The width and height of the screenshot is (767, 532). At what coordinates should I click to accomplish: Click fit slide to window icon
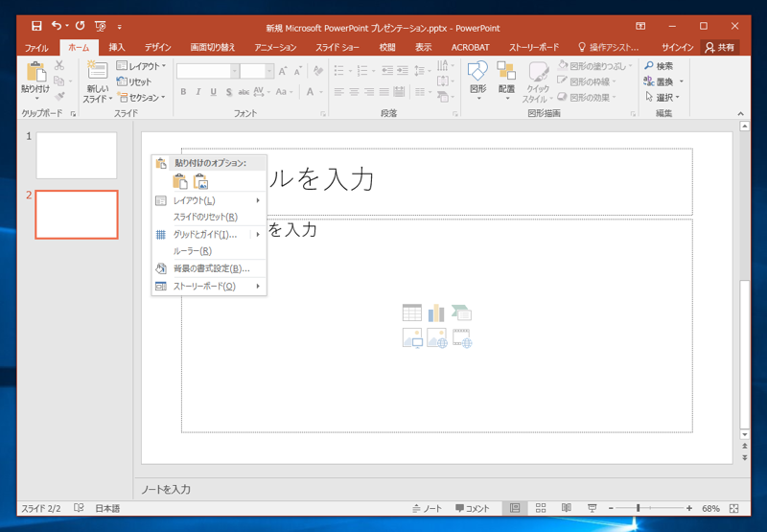coord(735,508)
